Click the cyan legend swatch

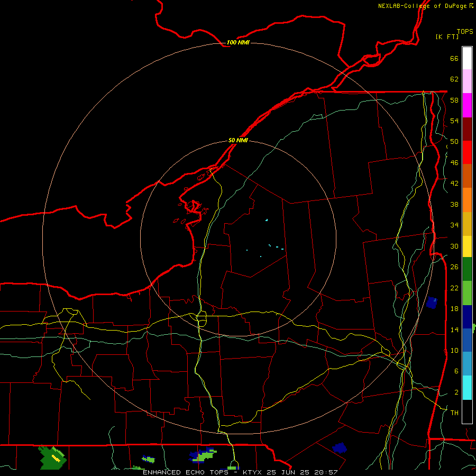tap(467, 388)
